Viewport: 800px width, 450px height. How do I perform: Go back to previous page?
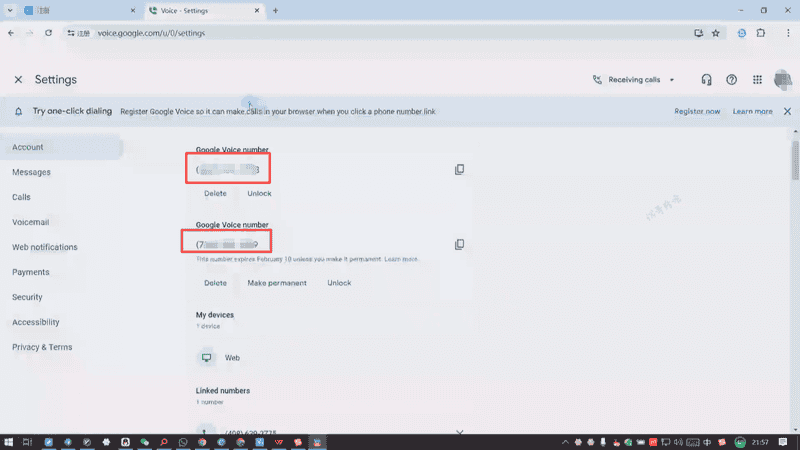tap(11, 33)
